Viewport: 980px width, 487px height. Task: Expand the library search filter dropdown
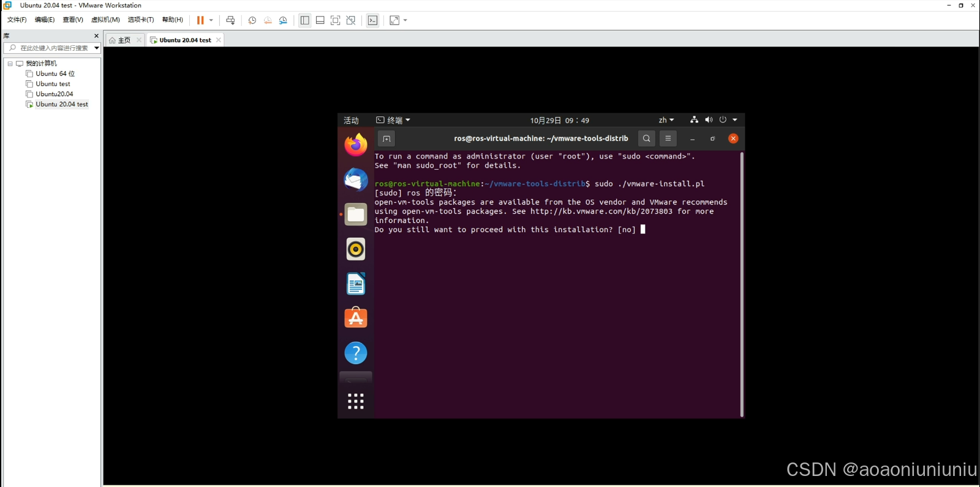[x=97, y=48]
